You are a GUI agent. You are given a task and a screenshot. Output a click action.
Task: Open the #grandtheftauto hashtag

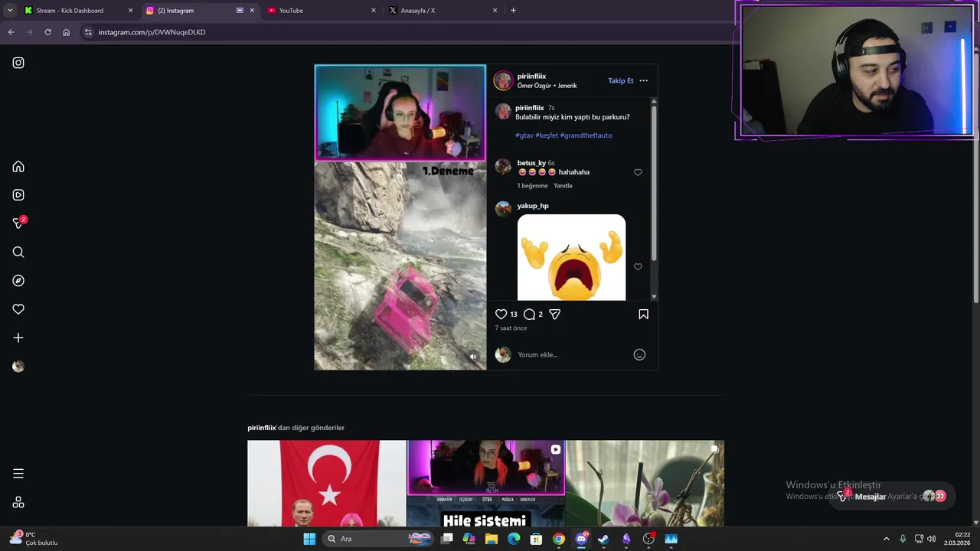pos(586,135)
